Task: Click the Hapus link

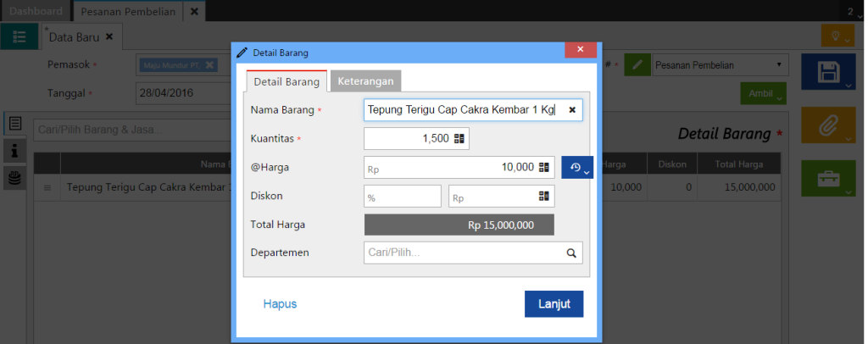Action: coord(280,303)
